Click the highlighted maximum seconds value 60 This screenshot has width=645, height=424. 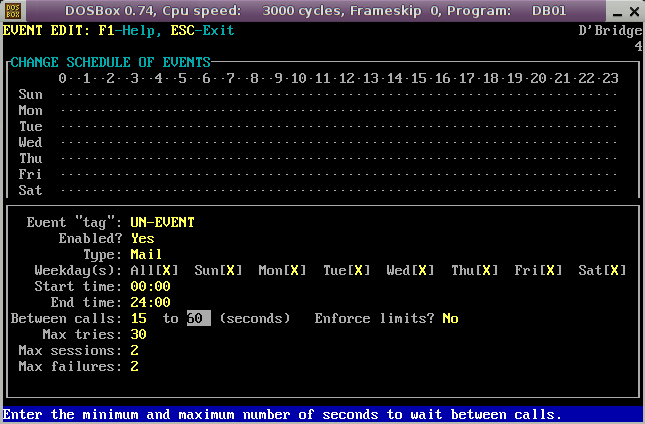198,318
